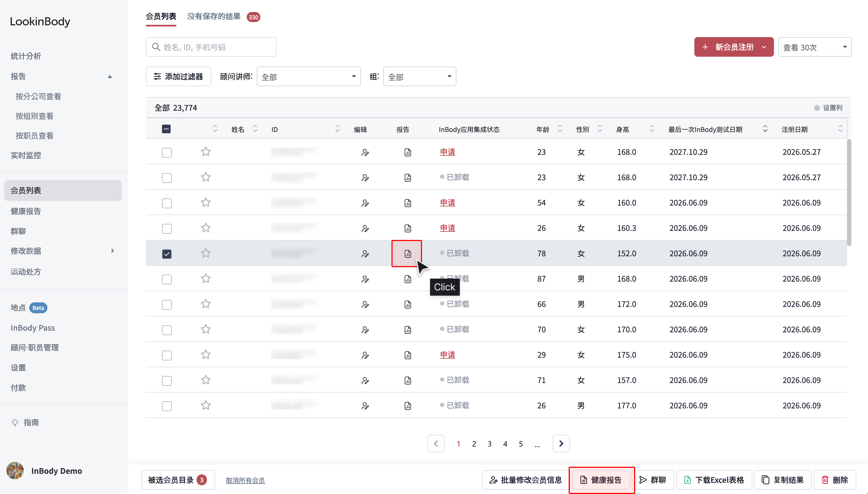868x494 pixels.
Task: Click the 添加过滤器 button
Action: [x=178, y=76]
